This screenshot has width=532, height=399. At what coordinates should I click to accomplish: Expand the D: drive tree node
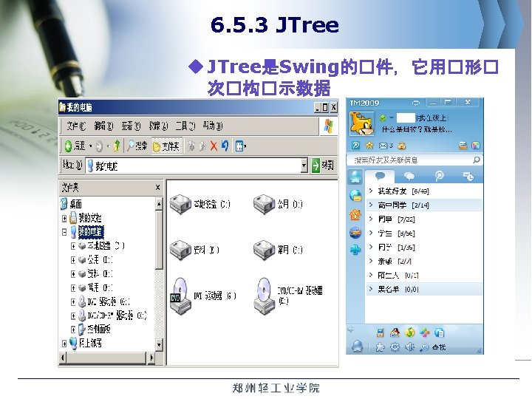coord(73,260)
